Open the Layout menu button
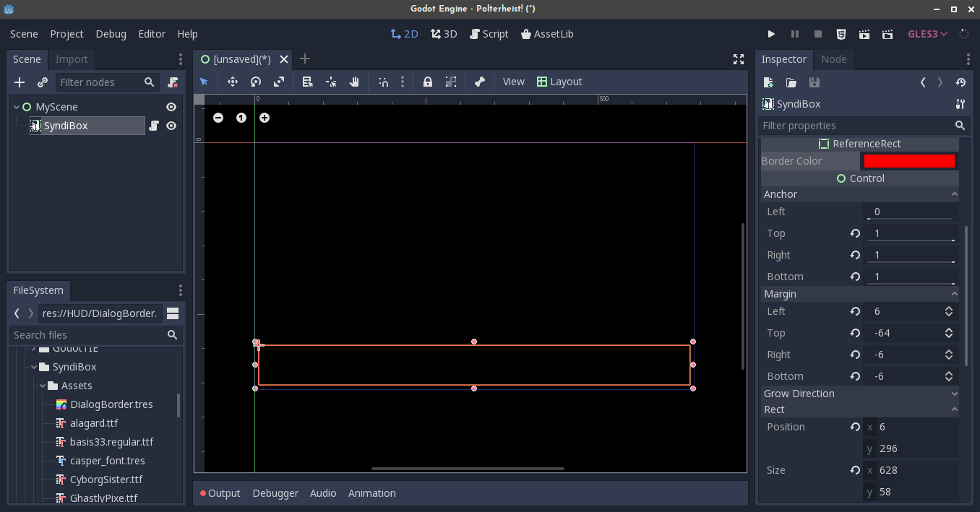The height and width of the screenshot is (512, 980). click(x=559, y=82)
